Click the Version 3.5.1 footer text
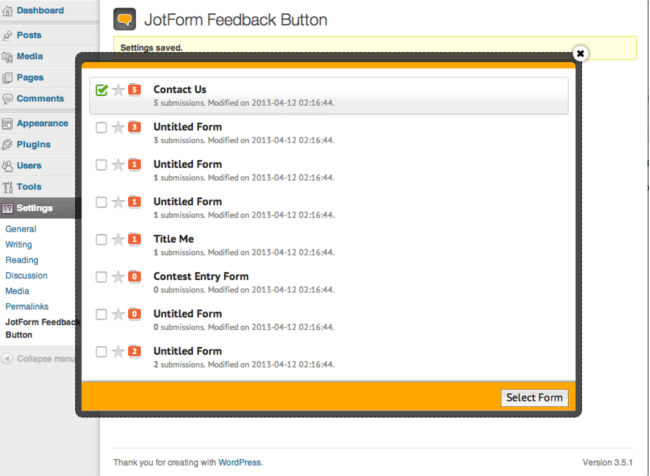 click(x=608, y=462)
